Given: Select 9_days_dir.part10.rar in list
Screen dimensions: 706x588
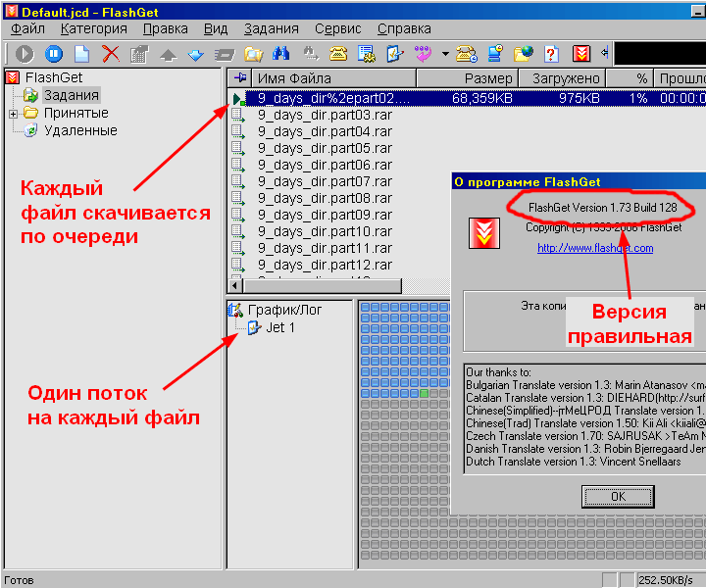Looking at the screenshot, I should 325,231.
